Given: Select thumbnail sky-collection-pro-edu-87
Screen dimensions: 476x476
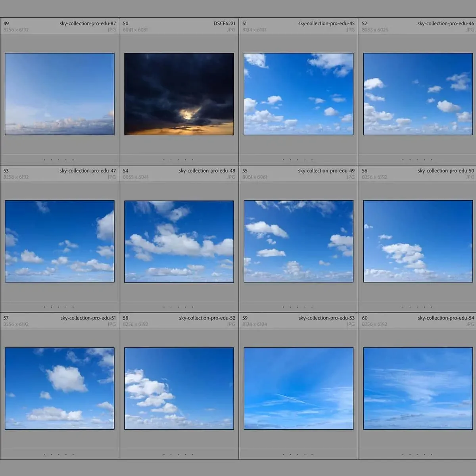Looking at the screenshot, I should [59, 94].
